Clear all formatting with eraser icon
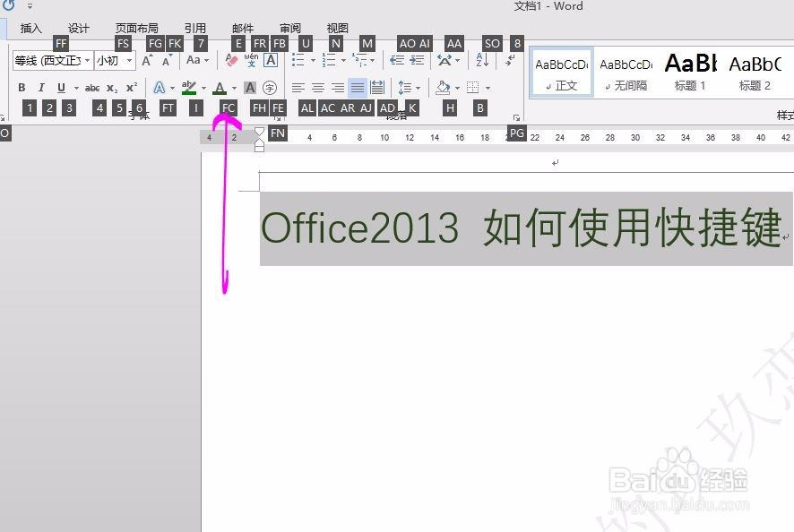Viewport: 794px width, 532px height. coord(231,60)
